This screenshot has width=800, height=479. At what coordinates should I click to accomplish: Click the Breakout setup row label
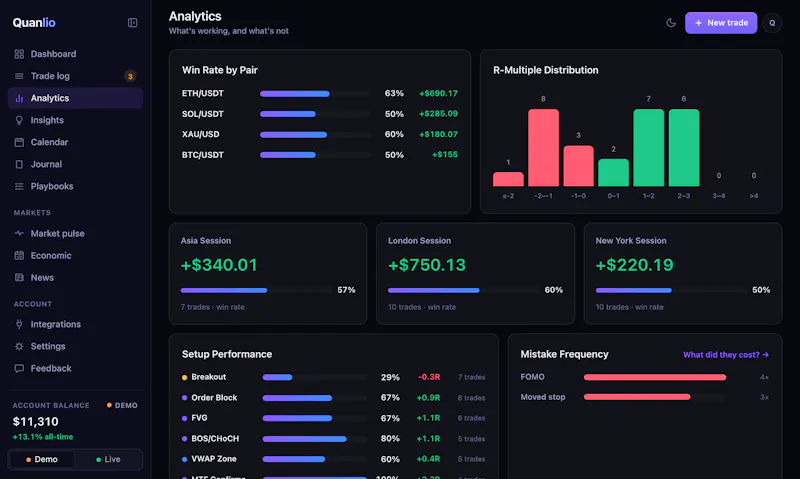click(x=208, y=377)
